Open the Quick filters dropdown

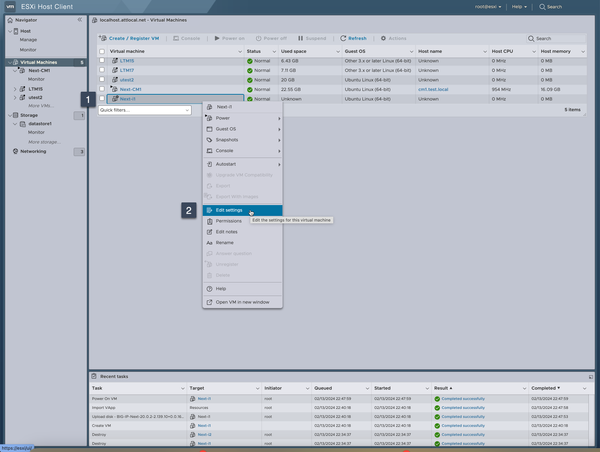[144, 110]
